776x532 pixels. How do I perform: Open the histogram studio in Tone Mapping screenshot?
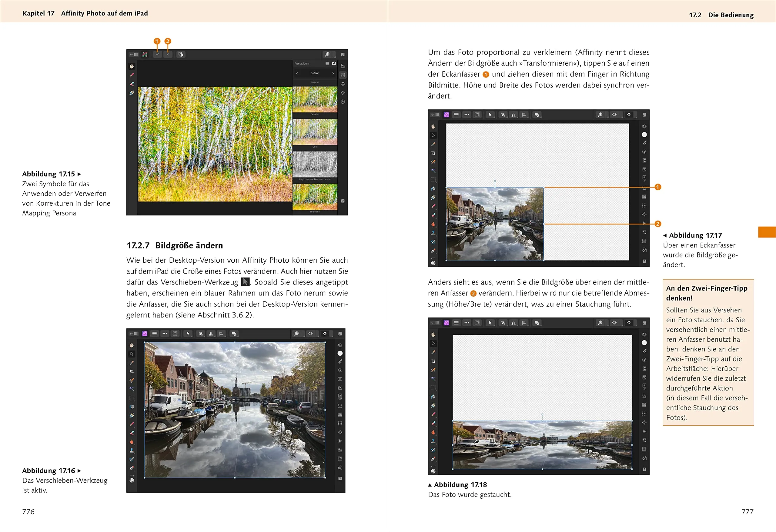[x=343, y=66]
